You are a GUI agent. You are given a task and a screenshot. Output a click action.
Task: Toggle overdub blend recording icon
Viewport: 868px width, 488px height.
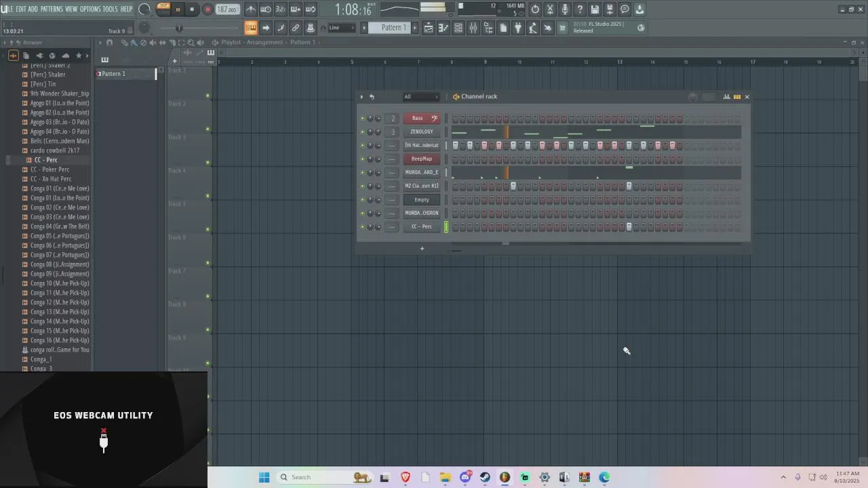[x=296, y=9]
